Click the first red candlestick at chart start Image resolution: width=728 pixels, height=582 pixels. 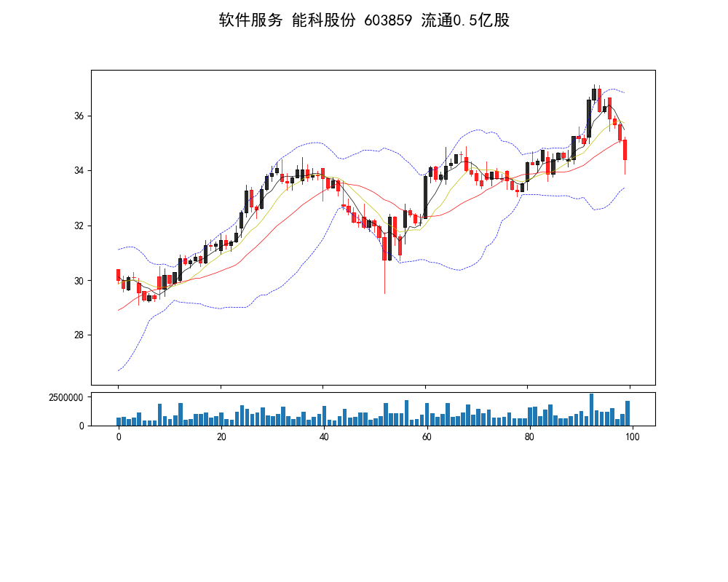pyautogui.click(x=118, y=275)
